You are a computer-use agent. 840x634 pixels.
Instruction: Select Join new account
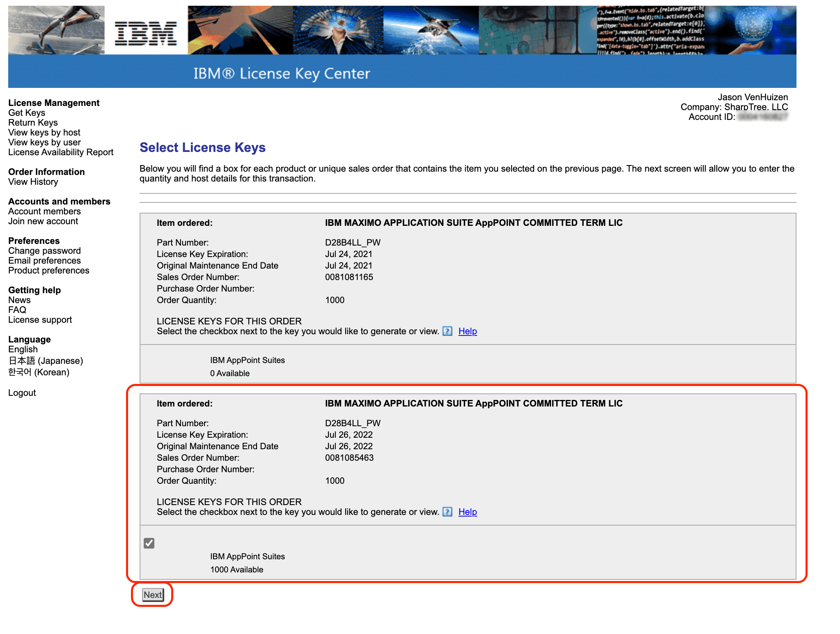click(43, 221)
